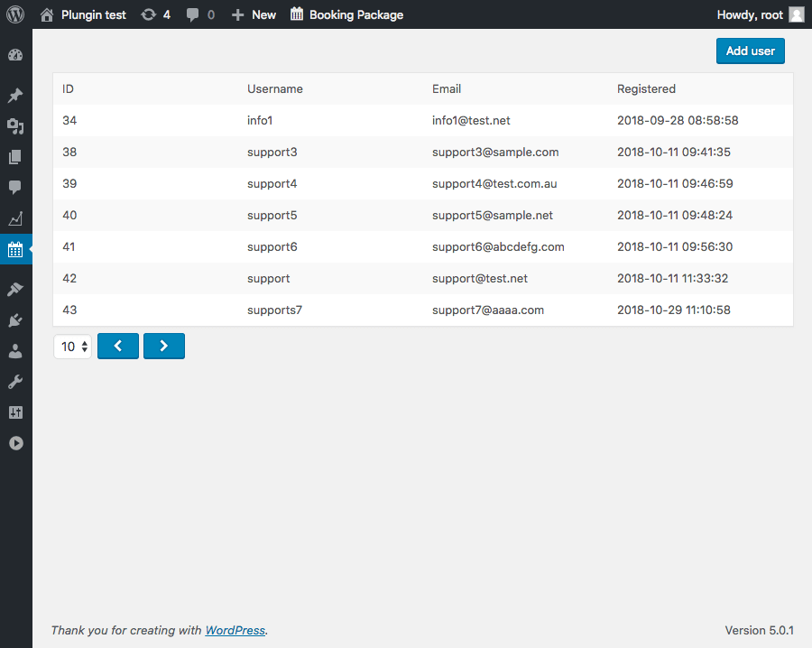Click the ID column header
Image resolution: width=812 pixels, height=648 pixels.
[x=68, y=89]
